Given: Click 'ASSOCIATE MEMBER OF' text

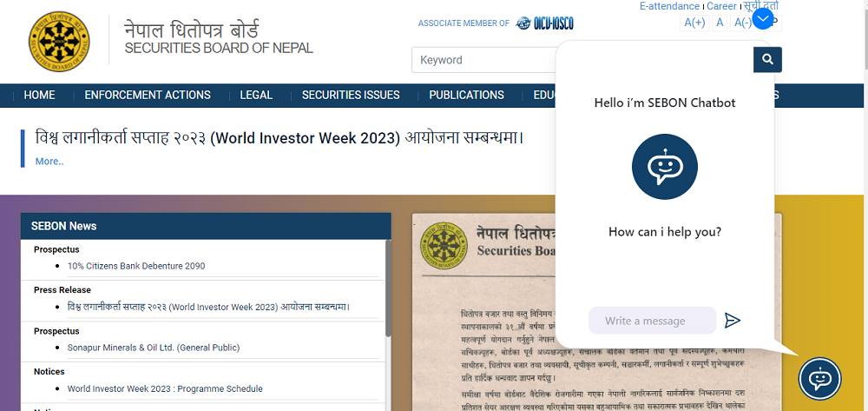Looking at the screenshot, I should point(464,23).
